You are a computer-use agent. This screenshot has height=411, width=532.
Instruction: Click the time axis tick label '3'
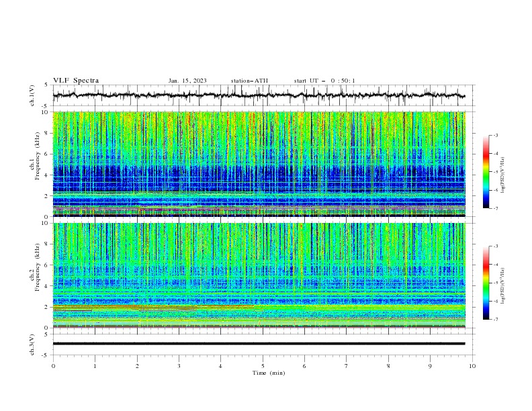coord(179,366)
